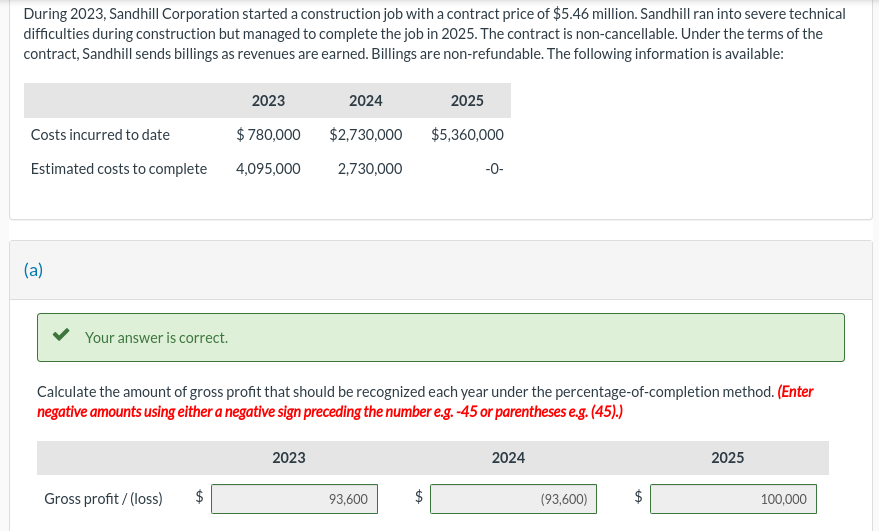Click the 4,095,000 estimated costs cell
Screen dimensions: 879x531
[x=269, y=169]
